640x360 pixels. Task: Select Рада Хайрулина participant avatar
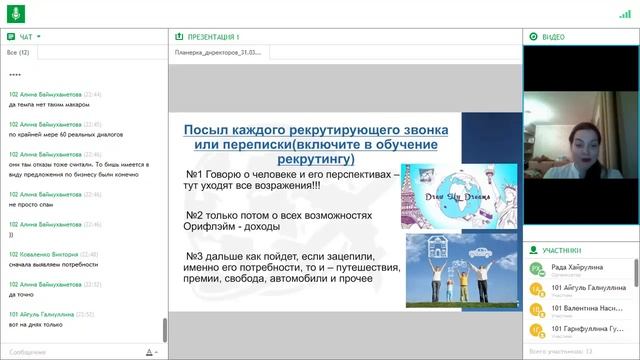(x=537, y=269)
